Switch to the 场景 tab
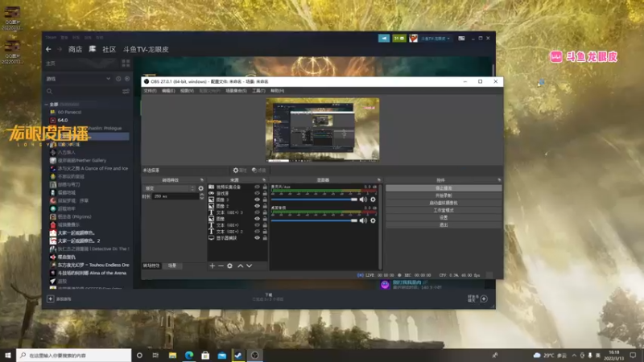 172,265
